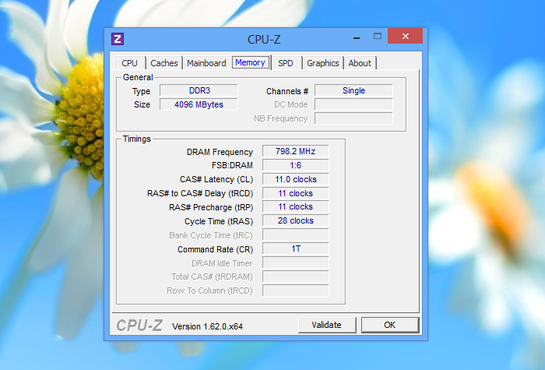
Task: Click the empty DRAM Idle Timer field
Action: (x=295, y=263)
